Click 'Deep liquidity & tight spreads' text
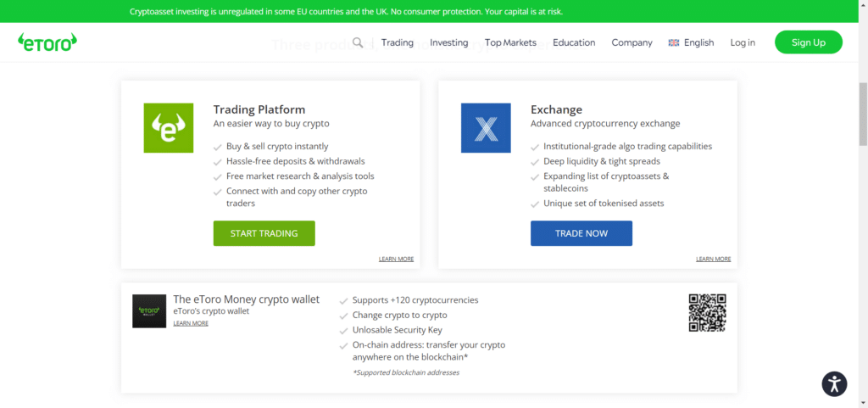Image resolution: width=868 pixels, height=408 pixels. [x=602, y=162]
